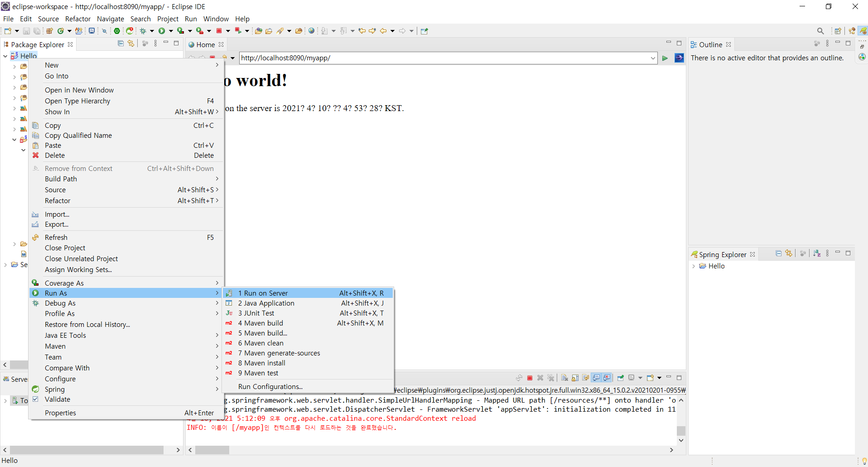This screenshot has height=467, width=868.
Task: Expand the Hello node in Spring Explorer
Action: (x=694, y=266)
